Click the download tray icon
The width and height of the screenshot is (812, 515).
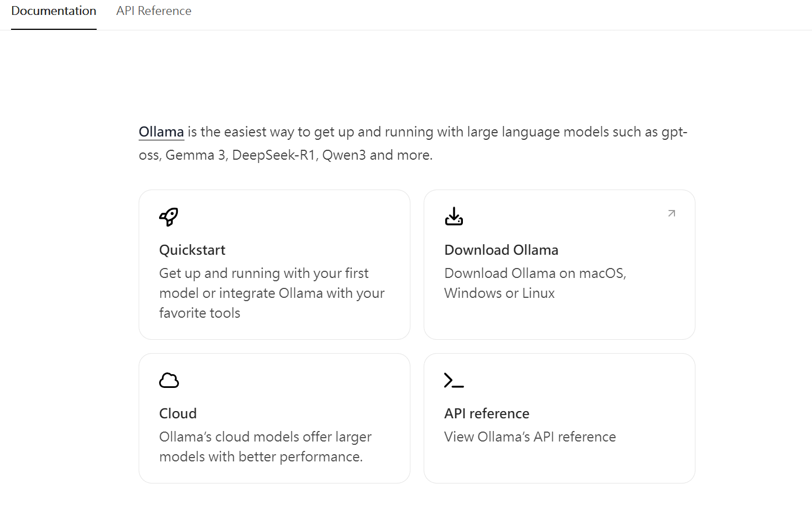pyautogui.click(x=454, y=217)
